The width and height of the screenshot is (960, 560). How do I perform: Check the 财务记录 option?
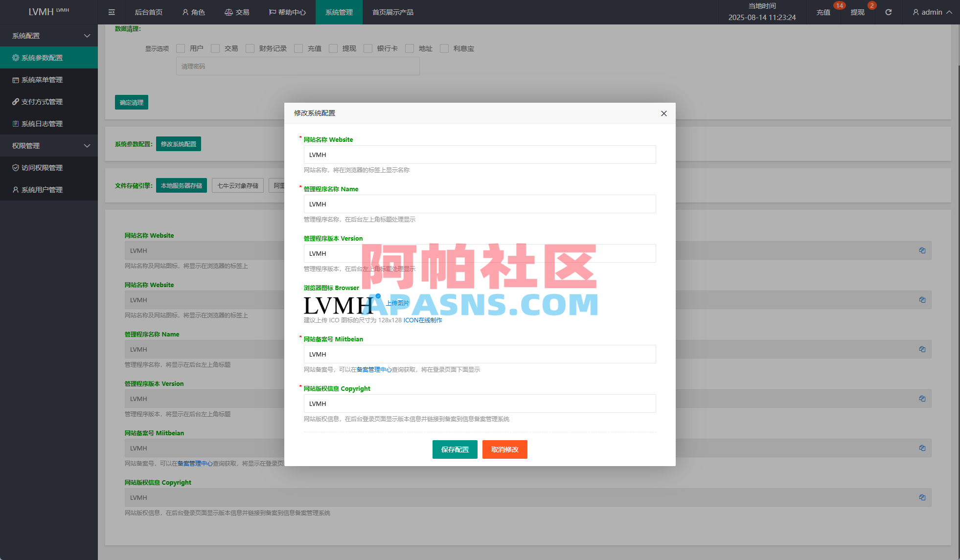click(x=250, y=48)
